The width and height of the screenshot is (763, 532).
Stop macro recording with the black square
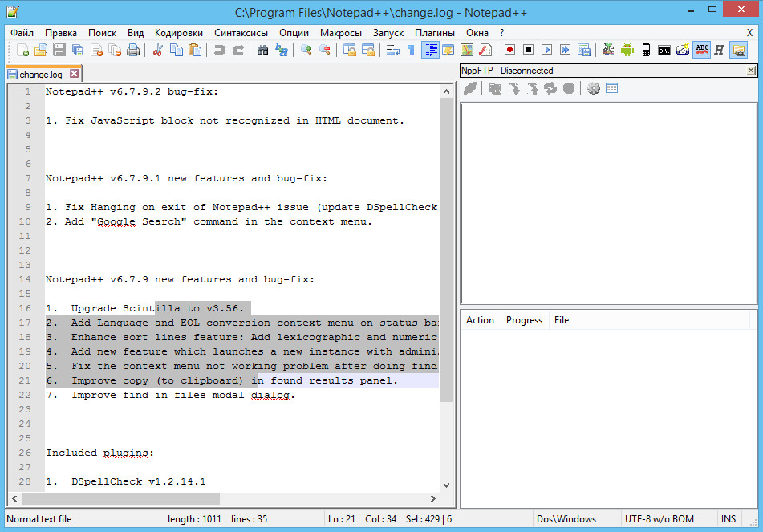(528, 50)
